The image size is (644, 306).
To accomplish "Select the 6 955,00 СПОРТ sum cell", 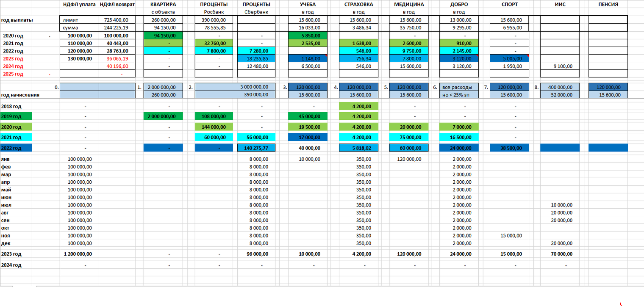I will click(x=509, y=28).
